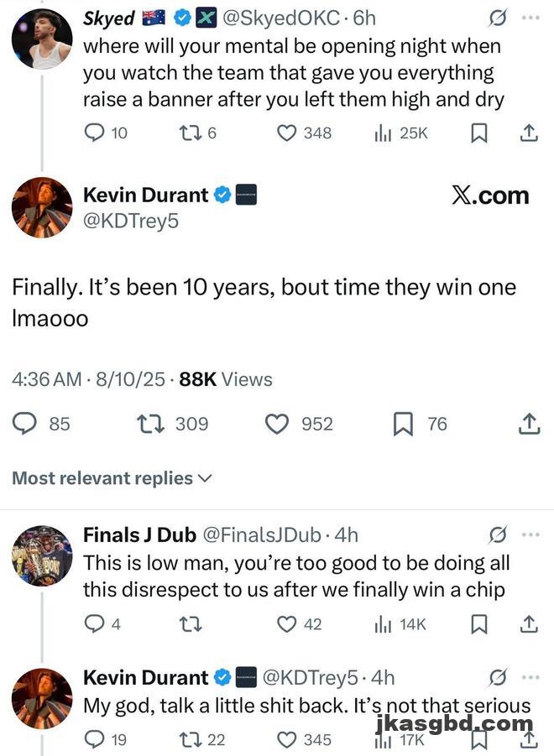The height and width of the screenshot is (756, 554).
Task: Open more options on Finals J Dub reply
Action: [529, 534]
